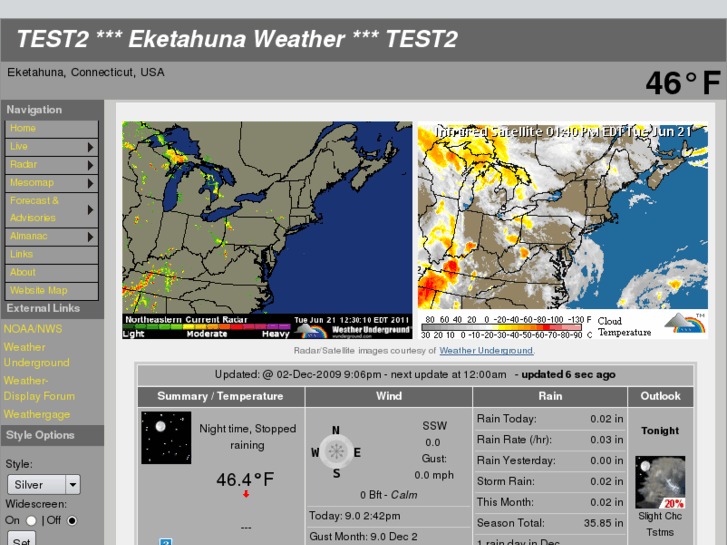Visit the Weather-Display Forum link
727x545 pixels.
(39, 389)
